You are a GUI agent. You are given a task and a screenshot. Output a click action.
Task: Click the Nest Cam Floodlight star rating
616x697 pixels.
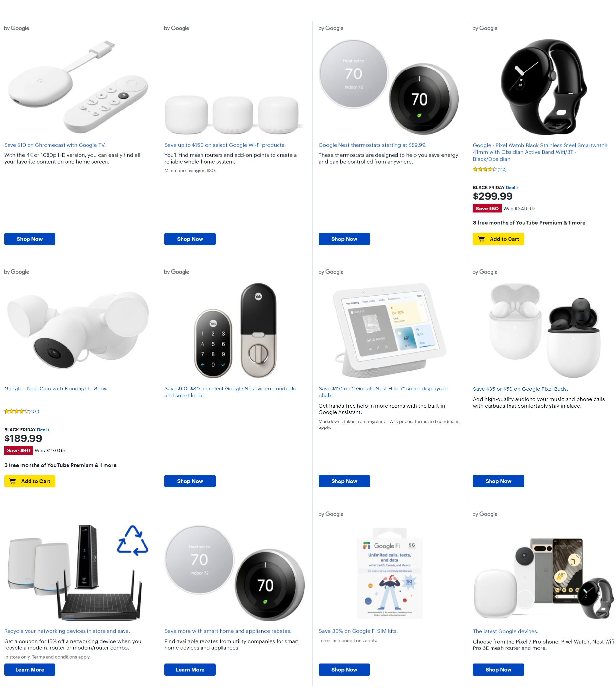[x=22, y=411]
